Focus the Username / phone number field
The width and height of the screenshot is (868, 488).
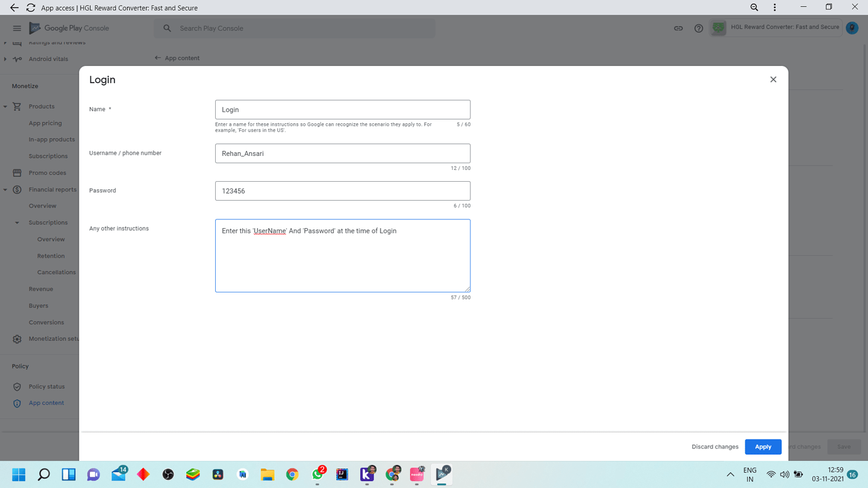343,153
